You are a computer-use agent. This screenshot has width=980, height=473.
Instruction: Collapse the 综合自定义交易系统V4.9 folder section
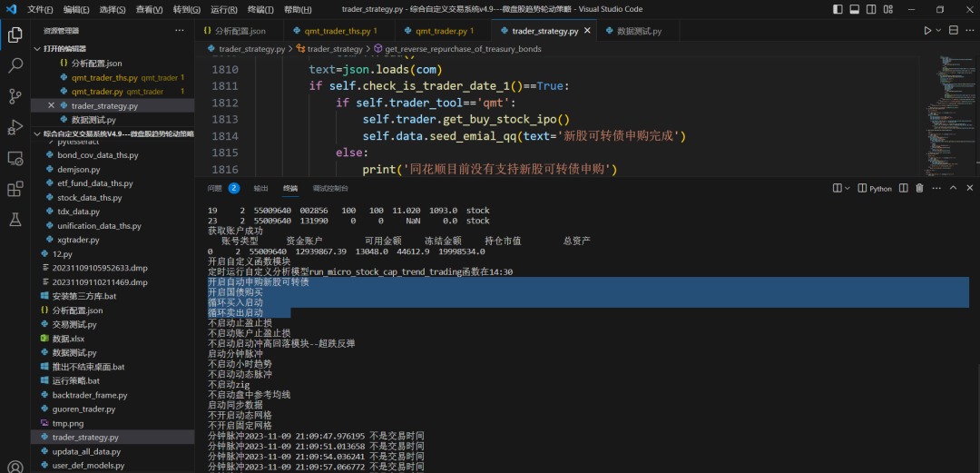pyautogui.click(x=113, y=133)
